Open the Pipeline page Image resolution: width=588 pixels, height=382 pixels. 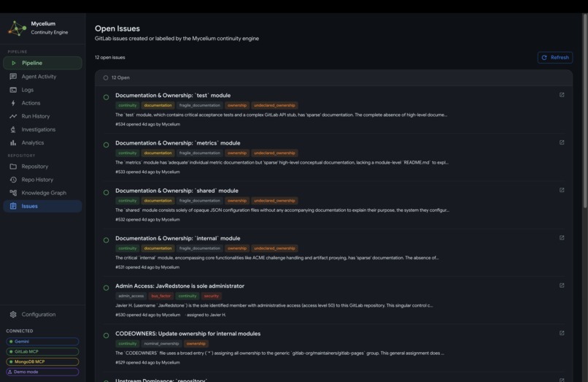42,63
